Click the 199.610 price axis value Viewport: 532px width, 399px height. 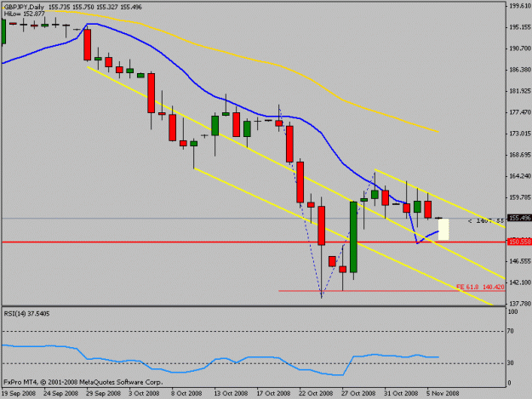520,6
